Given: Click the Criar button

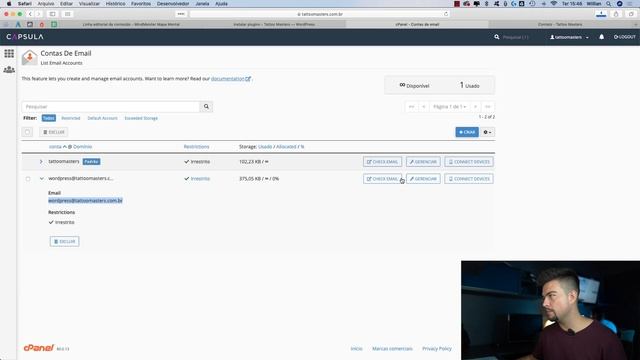Looking at the screenshot, I should pos(467,132).
